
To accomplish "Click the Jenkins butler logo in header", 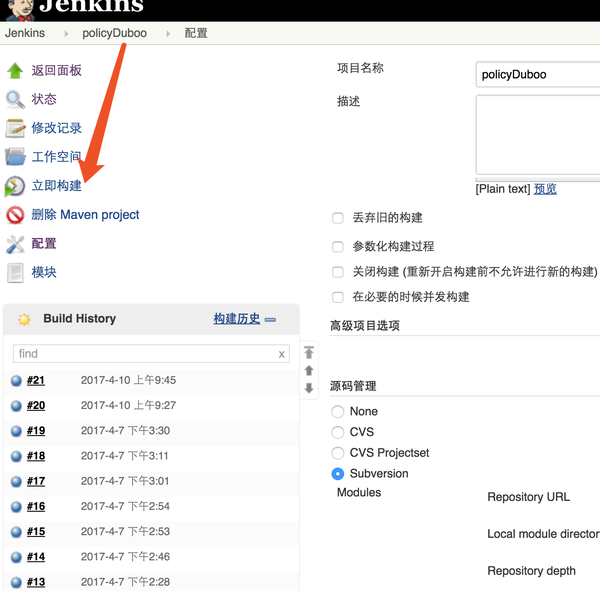I will [20, 10].
